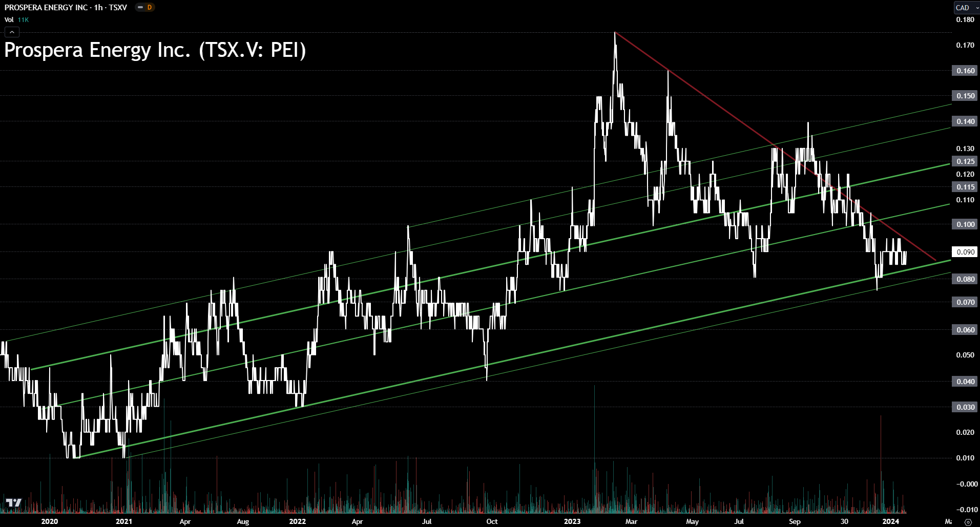Click the 2023 label on time axis
Screen dimensions: 980x527
(572, 521)
